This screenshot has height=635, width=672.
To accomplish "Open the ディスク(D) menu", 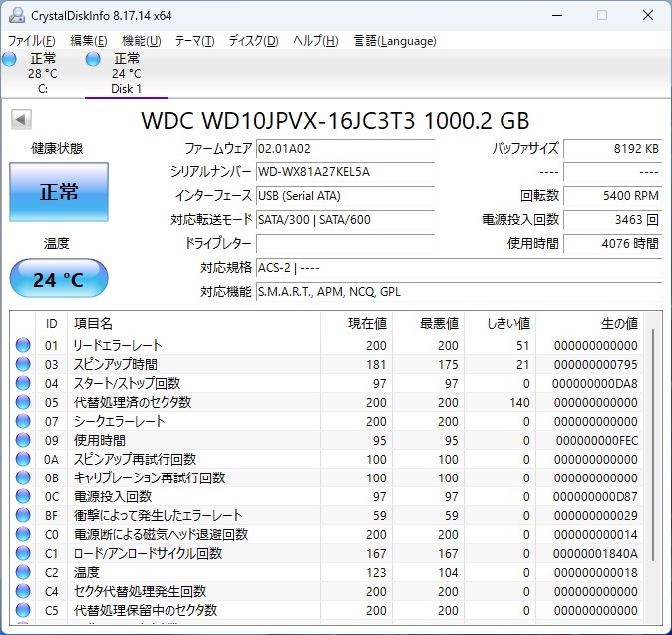I will (254, 41).
